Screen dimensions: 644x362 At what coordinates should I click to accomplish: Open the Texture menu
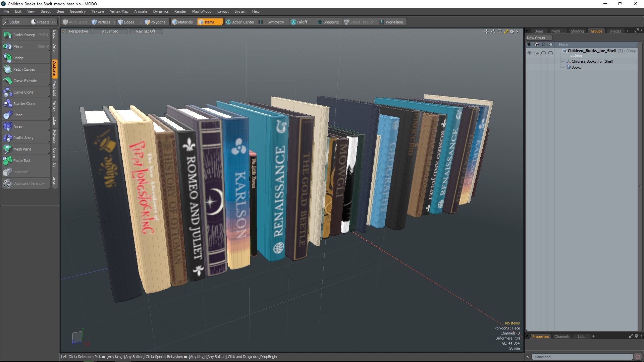(x=98, y=11)
